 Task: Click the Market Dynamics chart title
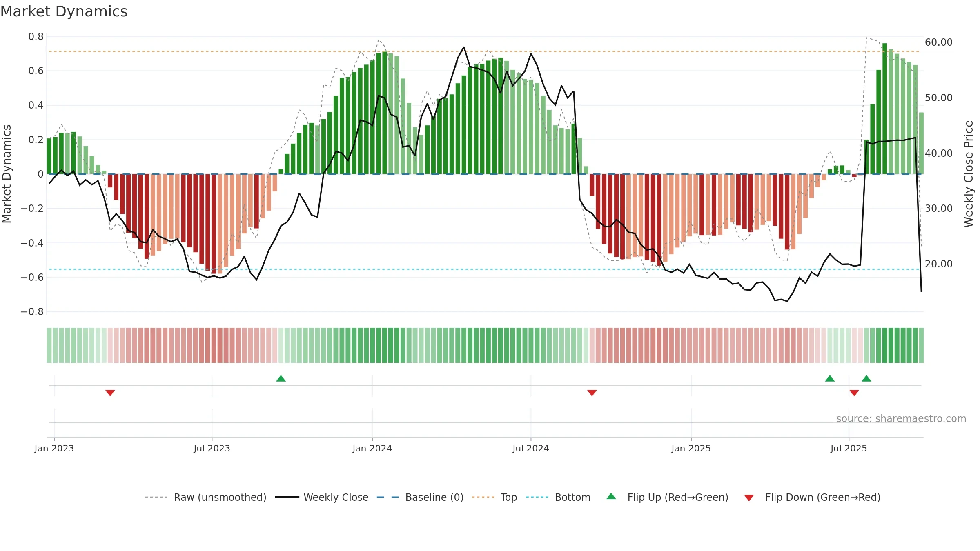[64, 11]
